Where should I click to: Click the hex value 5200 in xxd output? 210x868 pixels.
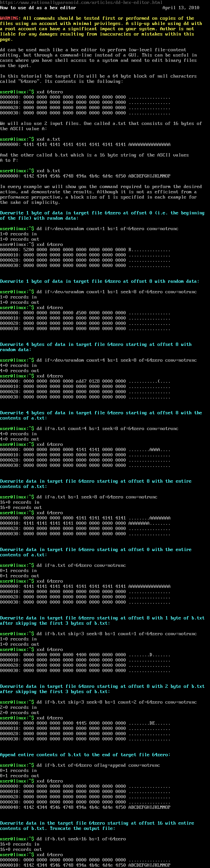click(x=29, y=250)
